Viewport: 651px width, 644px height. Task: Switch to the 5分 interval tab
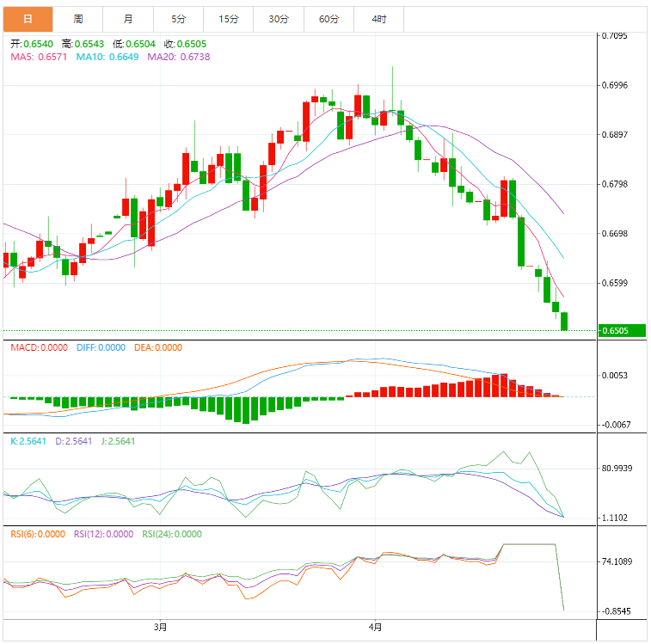[178, 18]
